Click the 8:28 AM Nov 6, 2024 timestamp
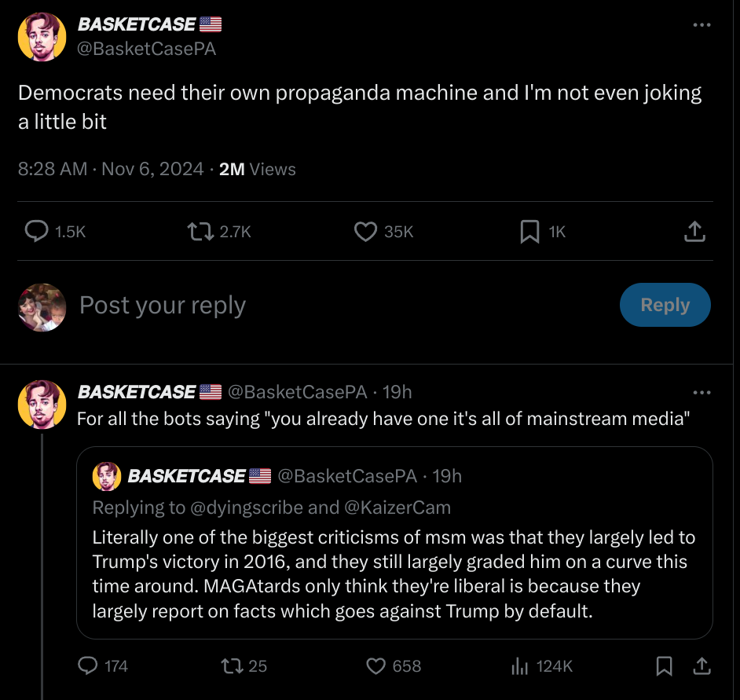 coord(111,169)
